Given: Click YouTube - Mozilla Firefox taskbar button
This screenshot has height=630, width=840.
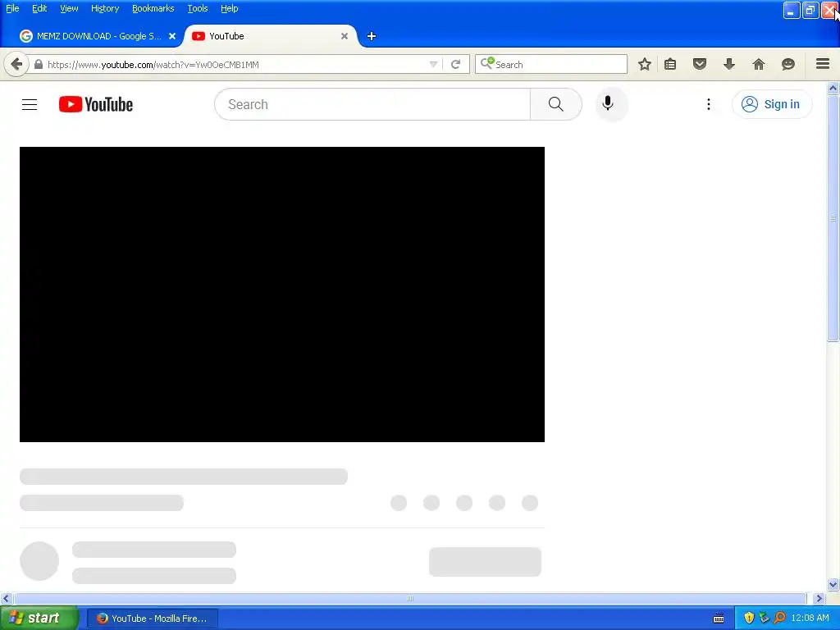Looking at the screenshot, I should [x=152, y=619].
